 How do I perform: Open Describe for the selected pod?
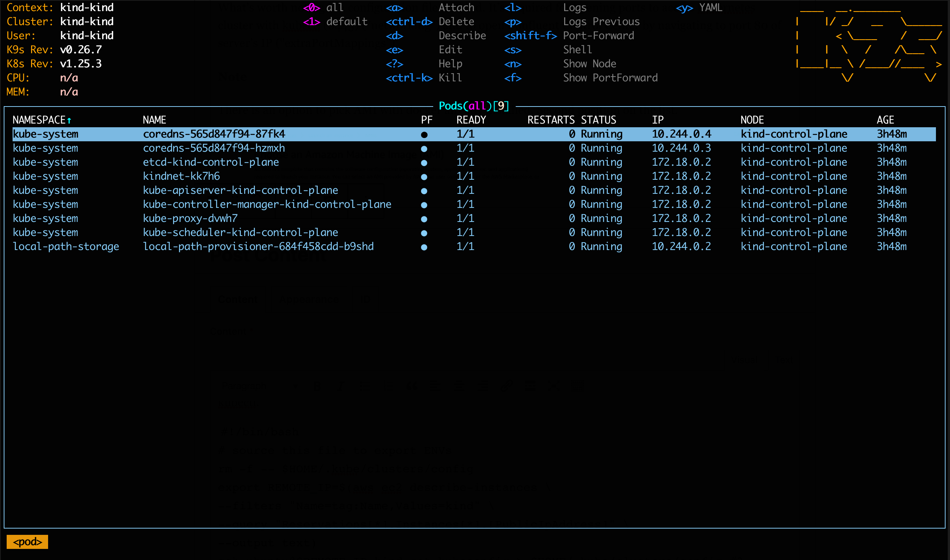click(x=462, y=36)
